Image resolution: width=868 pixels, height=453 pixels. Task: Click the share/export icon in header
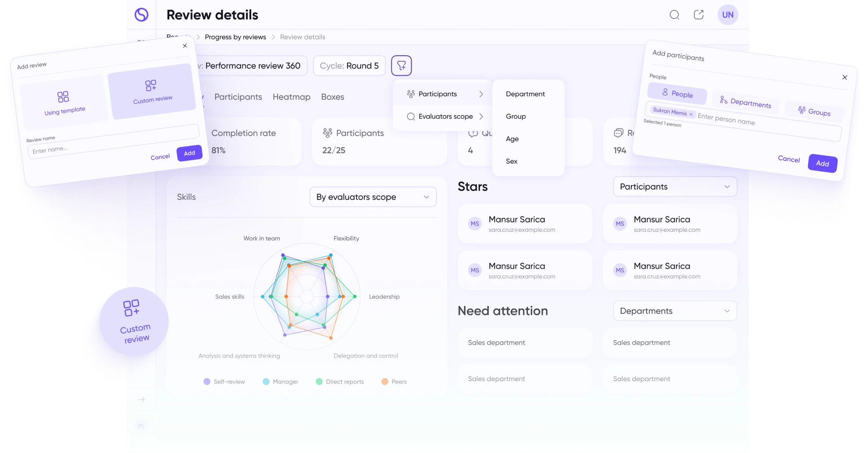699,15
